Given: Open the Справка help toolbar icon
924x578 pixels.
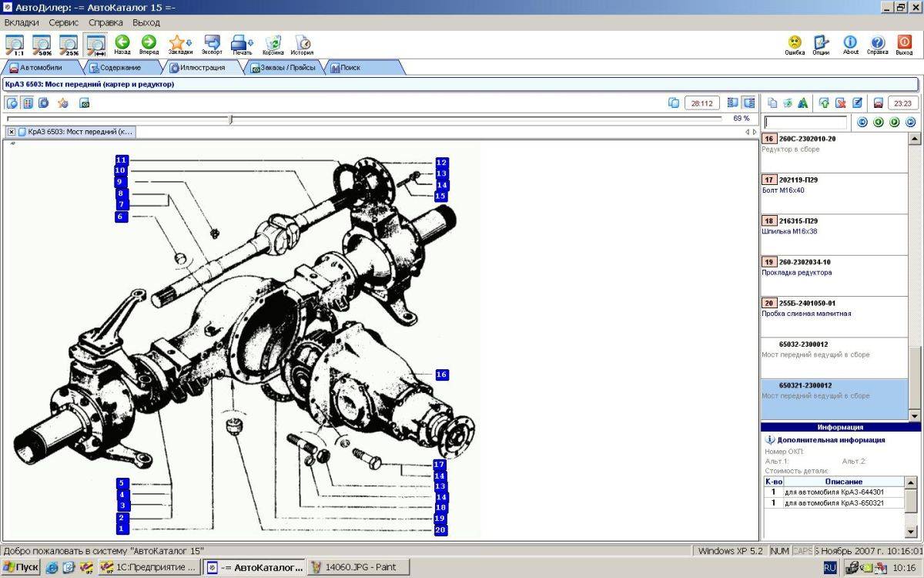Looking at the screenshot, I should tap(877, 45).
